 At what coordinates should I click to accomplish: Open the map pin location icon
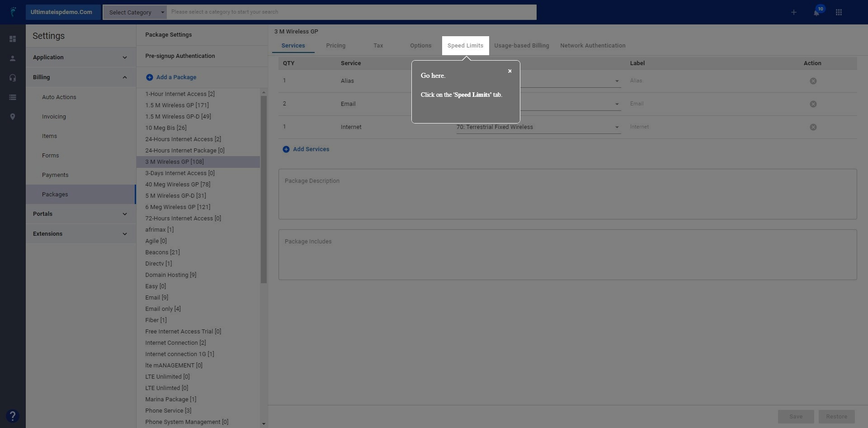pyautogui.click(x=13, y=117)
